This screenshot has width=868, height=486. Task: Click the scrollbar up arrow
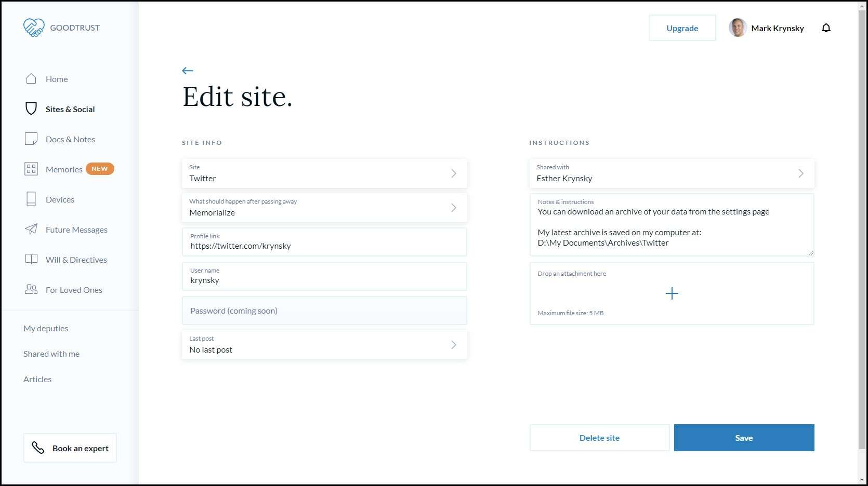click(862, 5)
